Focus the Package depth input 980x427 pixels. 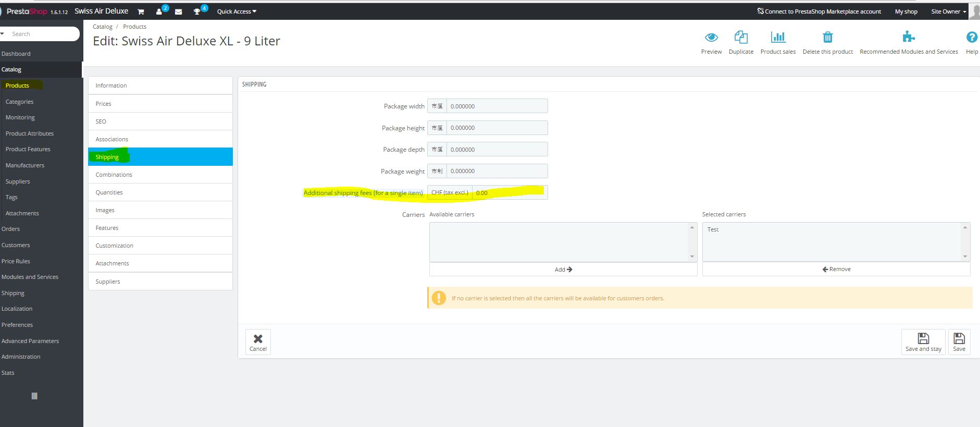point(497,149)
